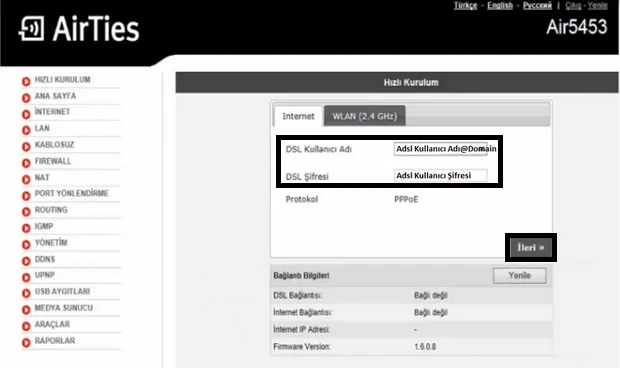Click the PPPoE protocol value
620x368 pixels.
(406, 199)
